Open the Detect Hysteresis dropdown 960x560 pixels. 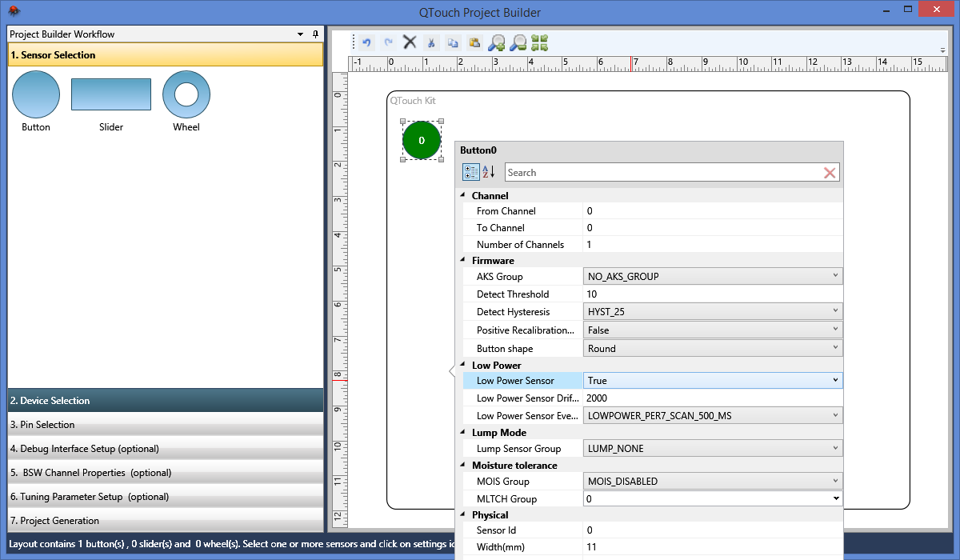pyautogui.click(x=835, y=310)
